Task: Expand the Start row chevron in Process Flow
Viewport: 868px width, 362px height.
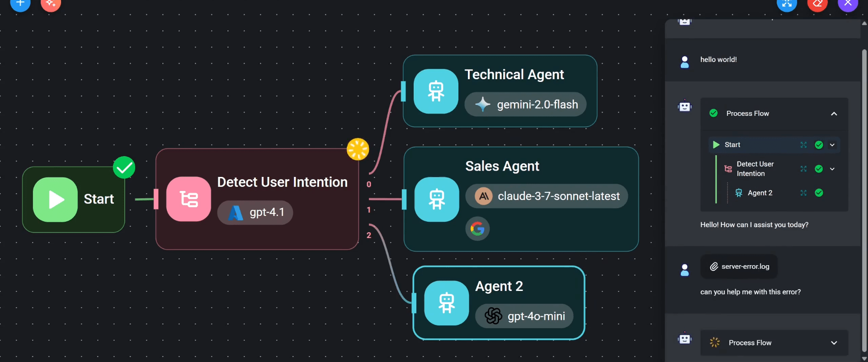Action: pyautogui.click(x=832, y=145)
